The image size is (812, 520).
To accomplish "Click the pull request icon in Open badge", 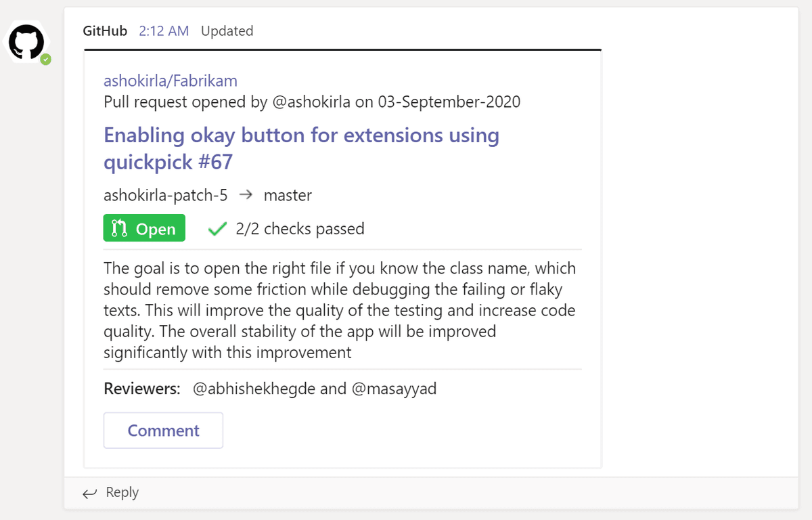I will pyautogui.click(x=119, y=229).
